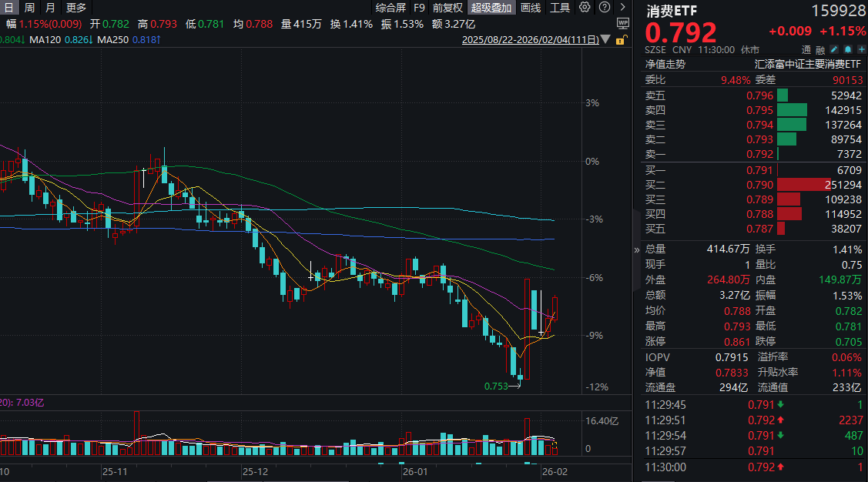Click the 融 margin indicator icon
This screenshot has width=868, height=482.
click(x=821, y=49)
